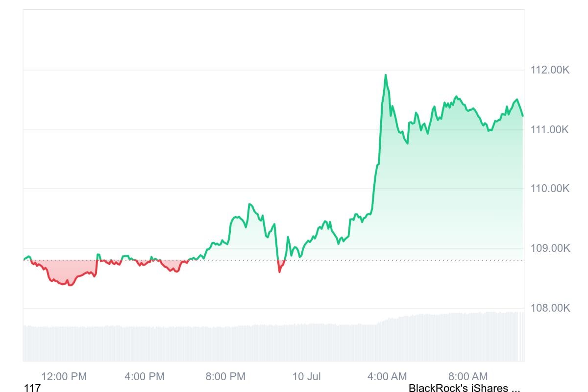Click the 8:00 PM time label
Viewport: 588px width, 392px height.
[225, 376]
